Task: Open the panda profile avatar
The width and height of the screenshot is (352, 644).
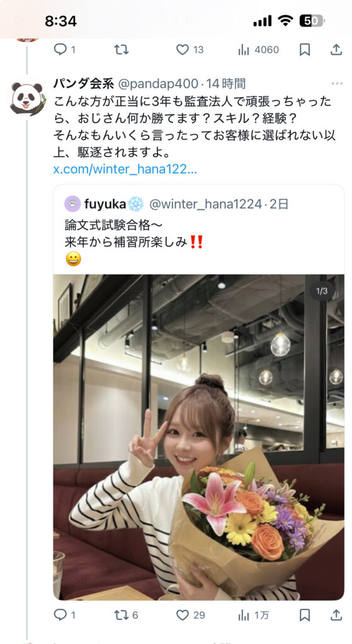Action: 27,97
